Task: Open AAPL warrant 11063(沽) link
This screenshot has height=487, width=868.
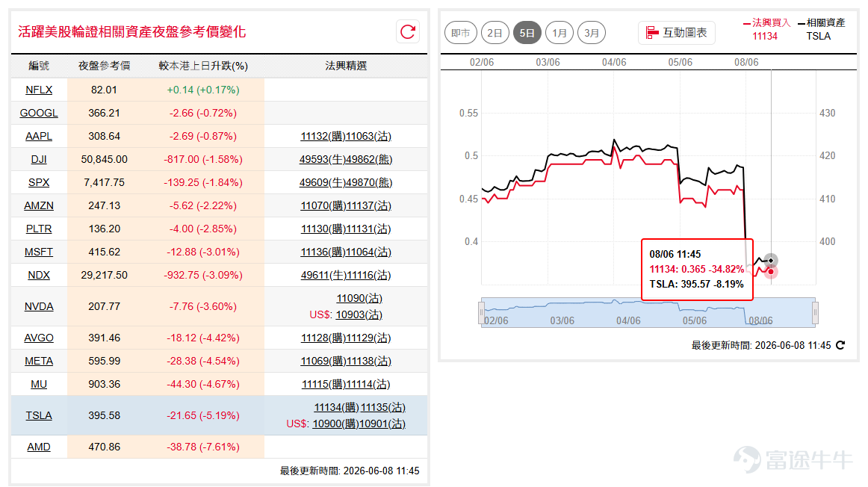Action: (369, 136)
